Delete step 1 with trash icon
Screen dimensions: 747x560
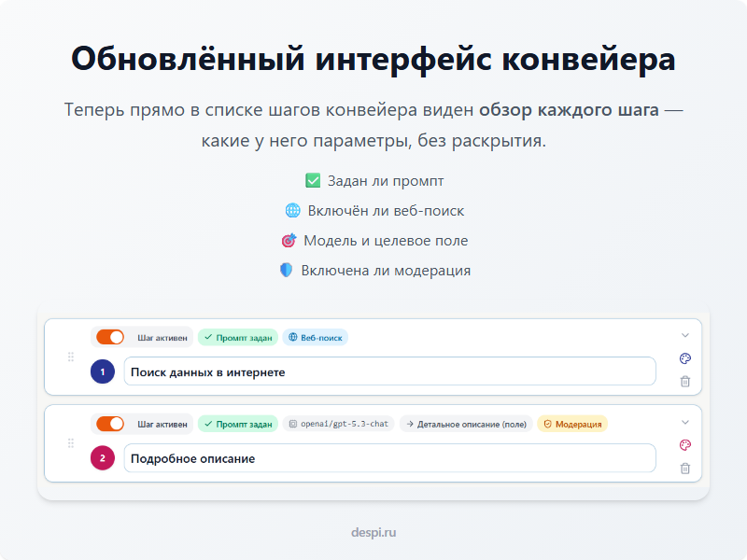[x=685, y=382]
